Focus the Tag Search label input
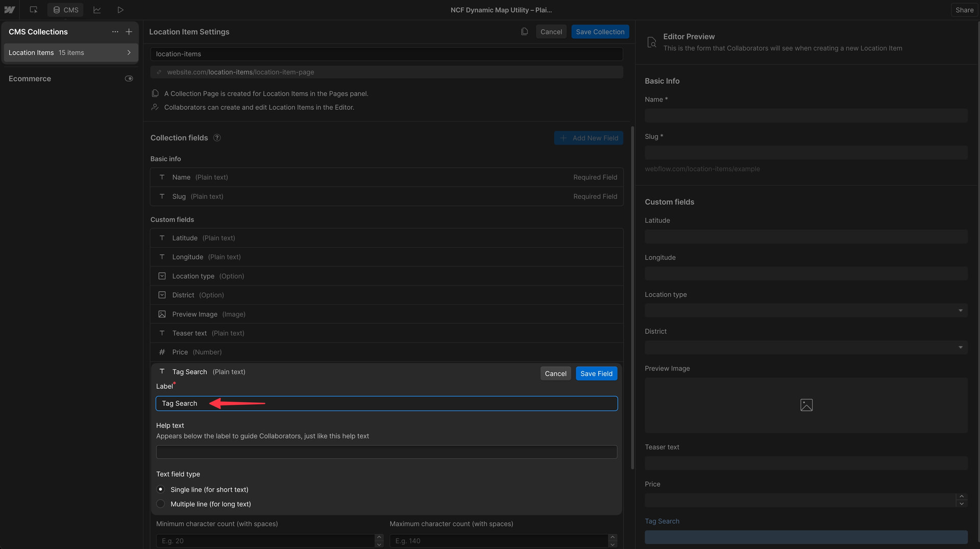The width and height of the screenshot is (980, 549). tap(386, 403)
